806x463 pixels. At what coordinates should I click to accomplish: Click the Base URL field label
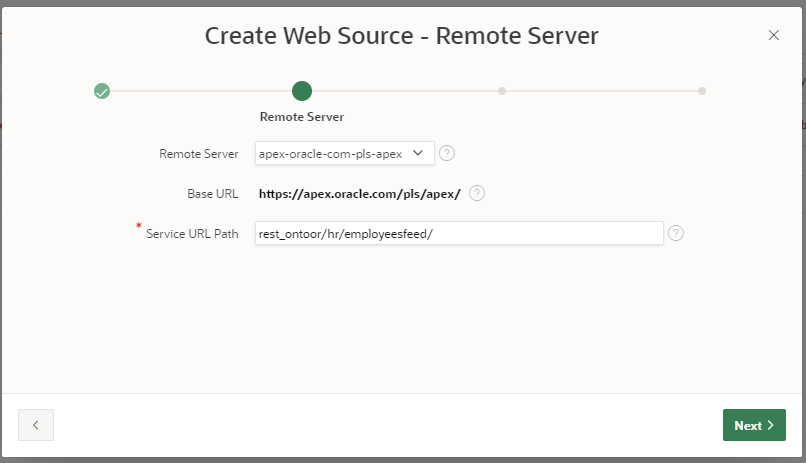pyautogui.click(x=212, y=194)
